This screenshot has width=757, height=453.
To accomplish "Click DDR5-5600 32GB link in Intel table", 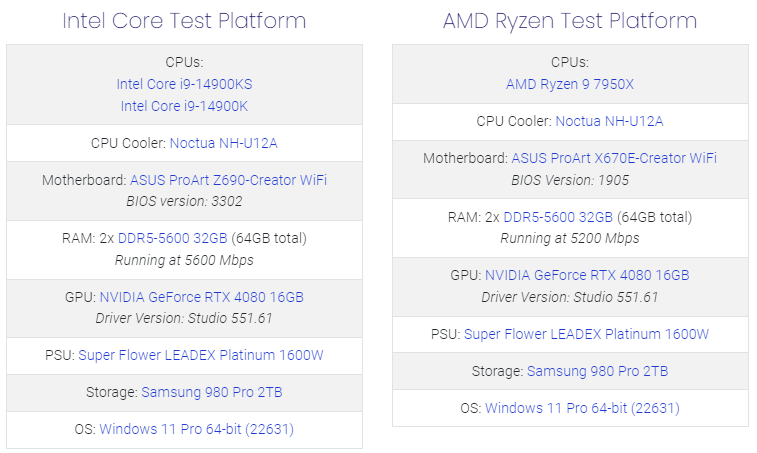I will click(172, 238).
